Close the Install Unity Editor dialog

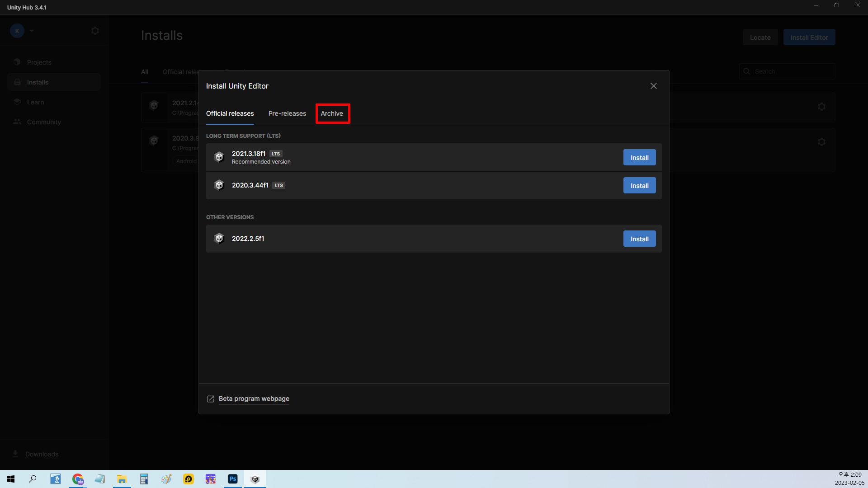coord(653,86)
